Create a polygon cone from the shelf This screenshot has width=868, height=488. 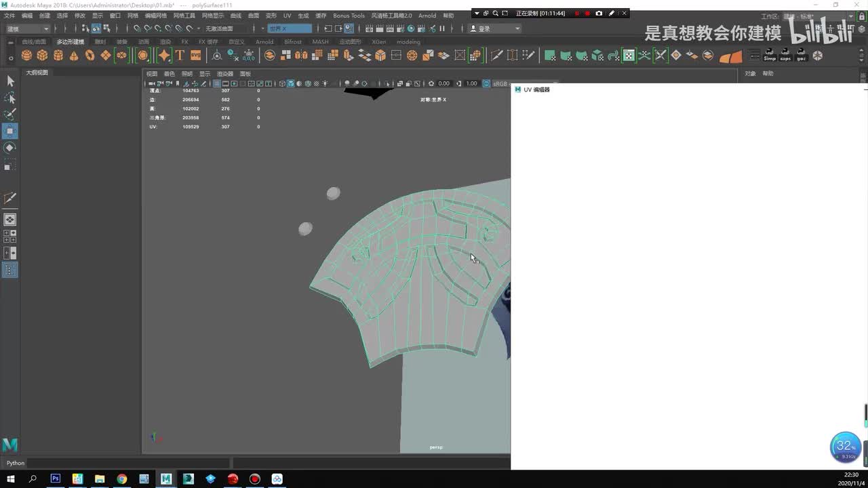(74, 56)
